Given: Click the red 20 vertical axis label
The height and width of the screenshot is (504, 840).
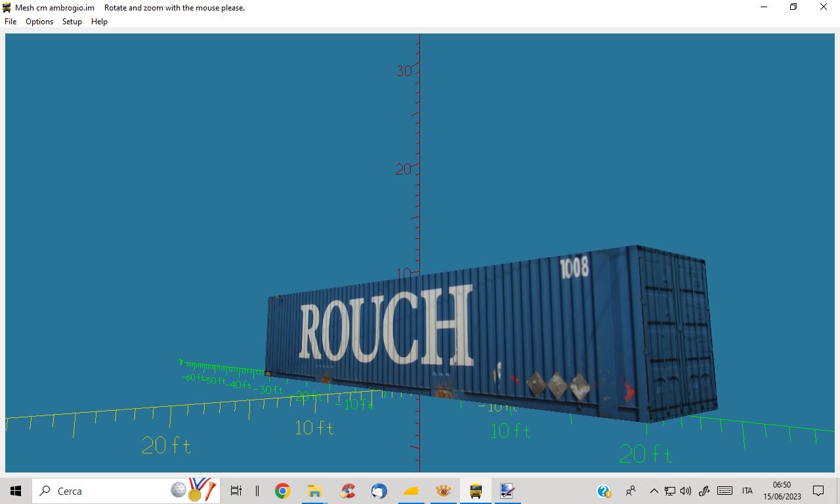Looking at the screenshot, I should pyautogui.click(x=404, y=169).
